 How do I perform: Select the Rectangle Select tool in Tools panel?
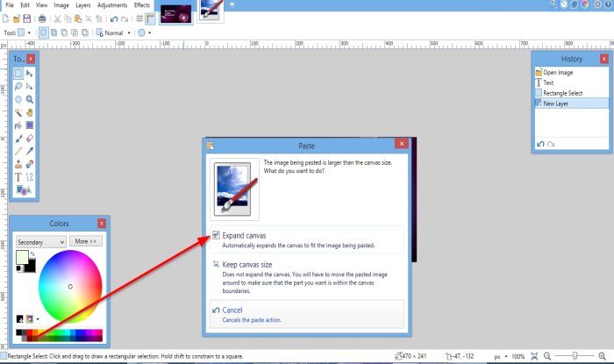click(18, 74)
